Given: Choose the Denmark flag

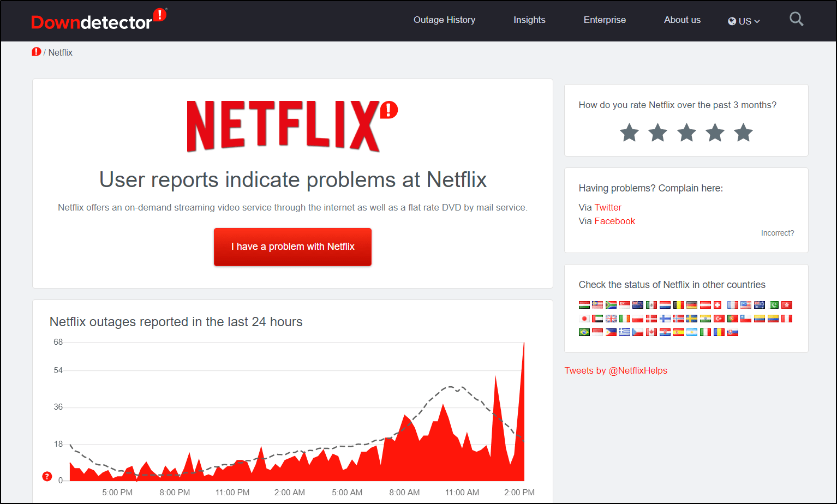Looking at the screenshot, I should [651, 319].
